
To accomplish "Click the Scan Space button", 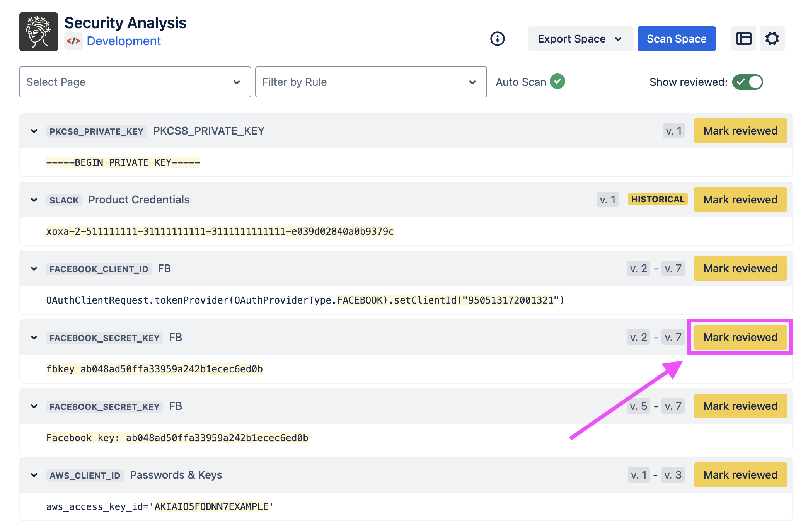I will tap(676, 39).
